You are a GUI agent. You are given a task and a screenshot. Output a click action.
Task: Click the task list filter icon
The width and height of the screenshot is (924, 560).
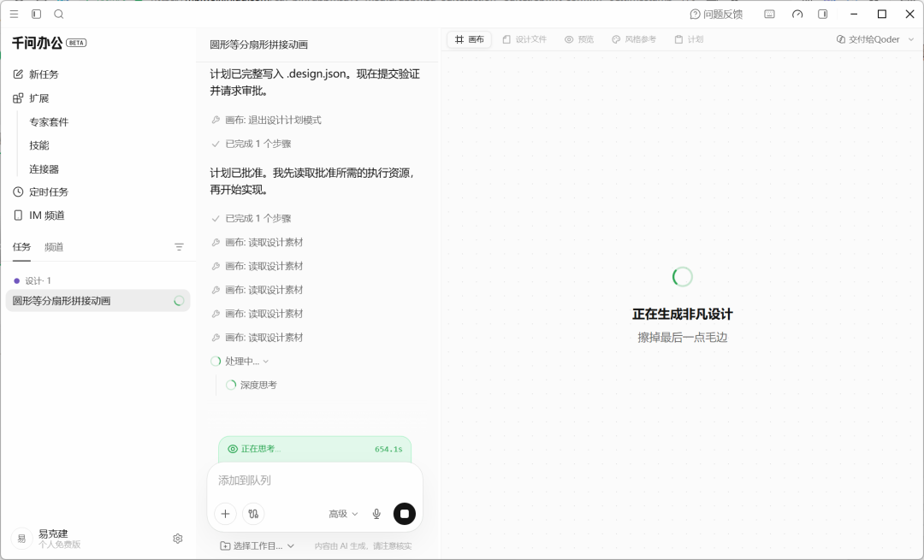(x=179, y=247)
